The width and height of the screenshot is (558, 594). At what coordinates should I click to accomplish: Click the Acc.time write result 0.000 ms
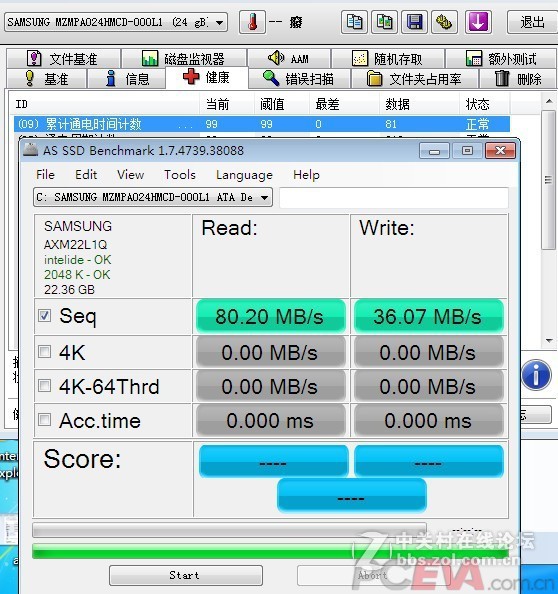pyautogui.click(x=428, y=420)
